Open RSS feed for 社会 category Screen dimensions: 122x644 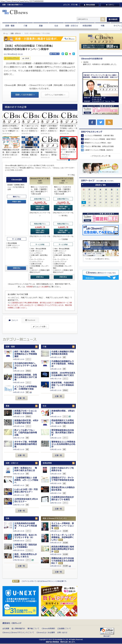[73, 406]
